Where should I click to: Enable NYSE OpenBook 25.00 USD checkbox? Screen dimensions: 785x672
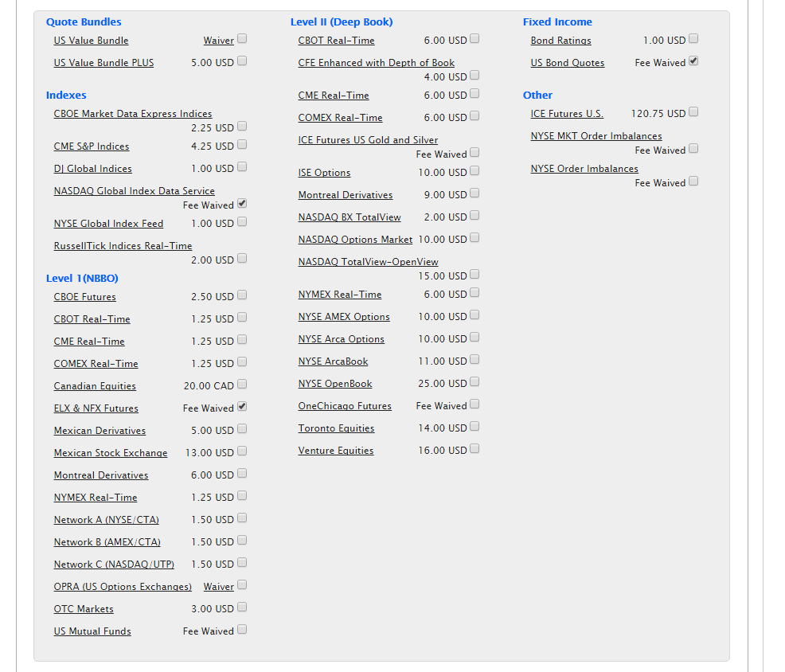[475, 382]
